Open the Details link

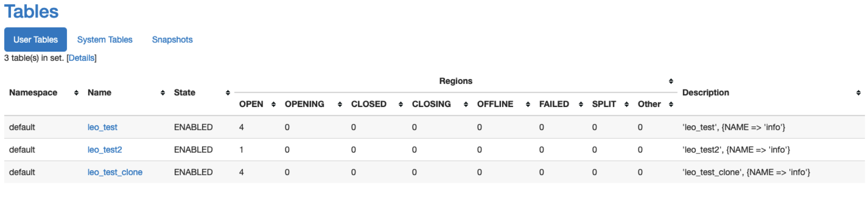tap(82, 58)
